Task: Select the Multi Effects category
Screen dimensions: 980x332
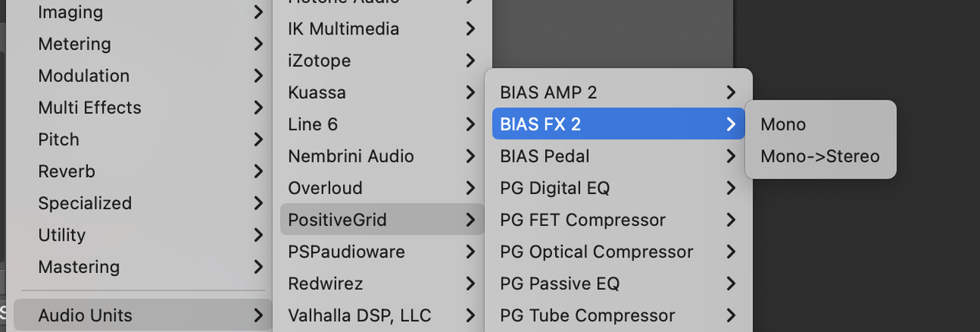Action: pyautogui.click(x=143, y=107)
